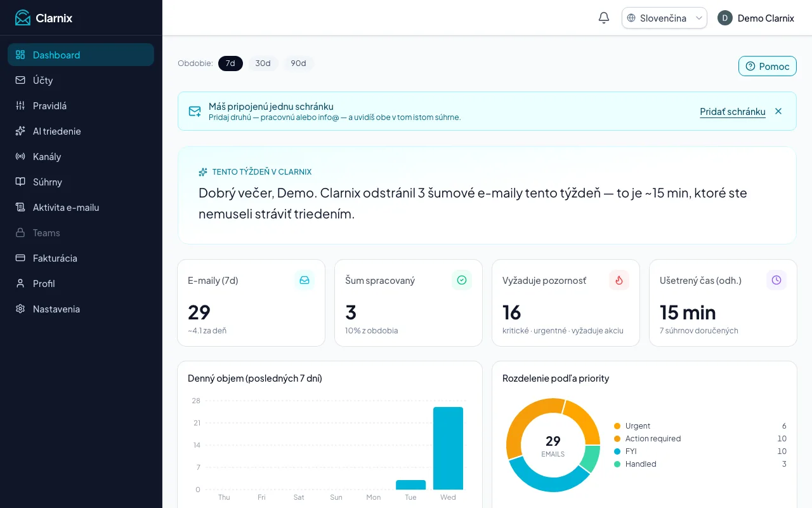812x508 pixels.
Task: Click the Clarnix brand name
Action: coord(54,18)
